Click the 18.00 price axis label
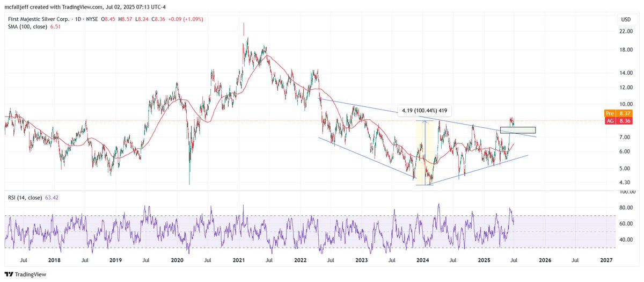The height and width of the screenshot is (282, 644). tap(626, 50)
